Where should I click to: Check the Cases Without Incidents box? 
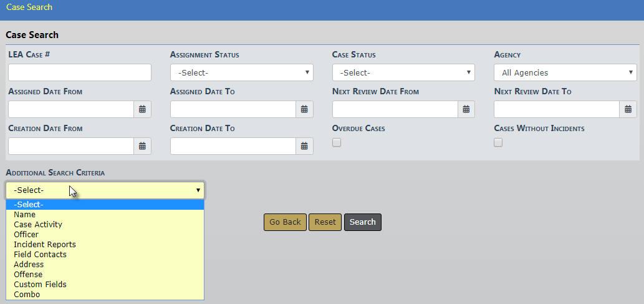[x=498, y=142]
